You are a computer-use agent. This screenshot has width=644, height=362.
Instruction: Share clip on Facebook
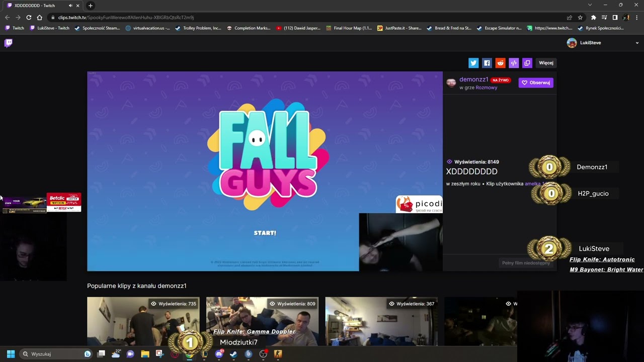[487, 63]
